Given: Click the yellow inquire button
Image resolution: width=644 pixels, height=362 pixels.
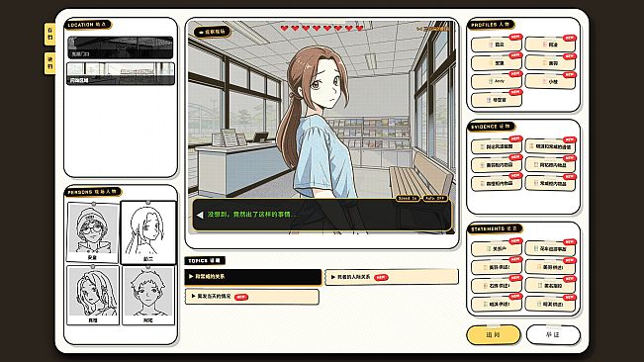Looking at the screenshot, I should 493,335.
